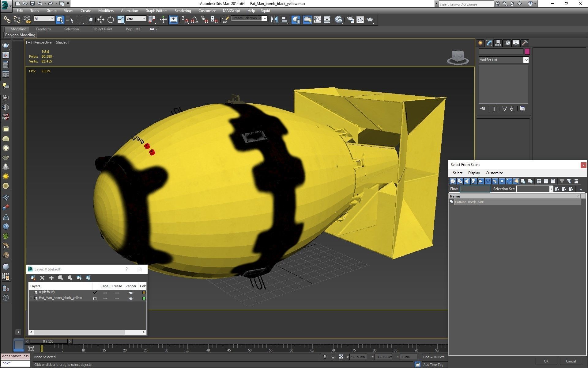The height and width of the screenshot is (368, 588).
Task: Click the pink object color swatch
Action: point(527,52)
